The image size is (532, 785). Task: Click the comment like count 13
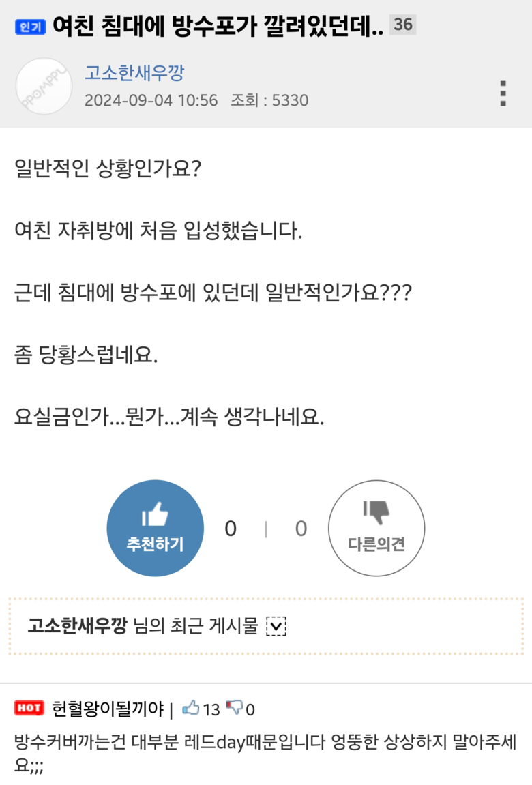(211, 709)
